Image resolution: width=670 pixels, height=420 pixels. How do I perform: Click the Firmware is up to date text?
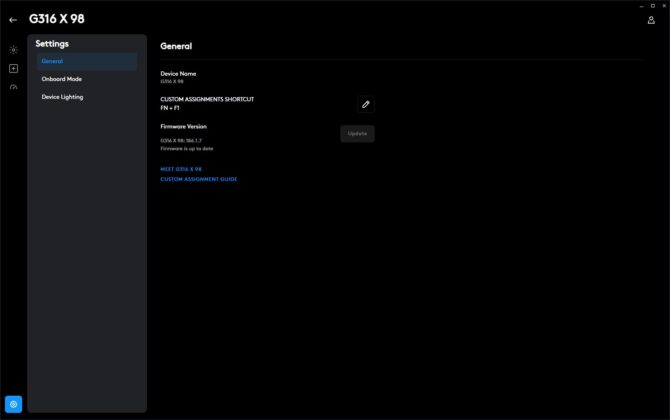click(x=187, y=149)
